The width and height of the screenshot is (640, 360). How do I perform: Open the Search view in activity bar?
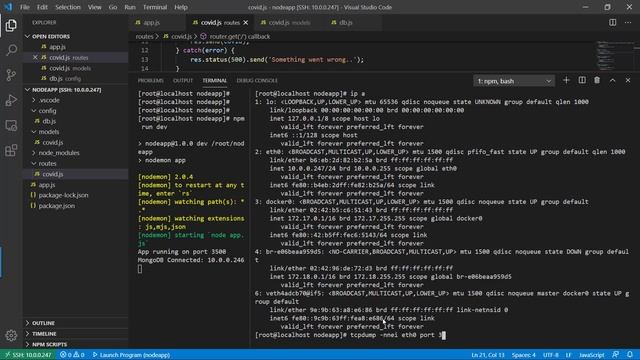(11, 50)
